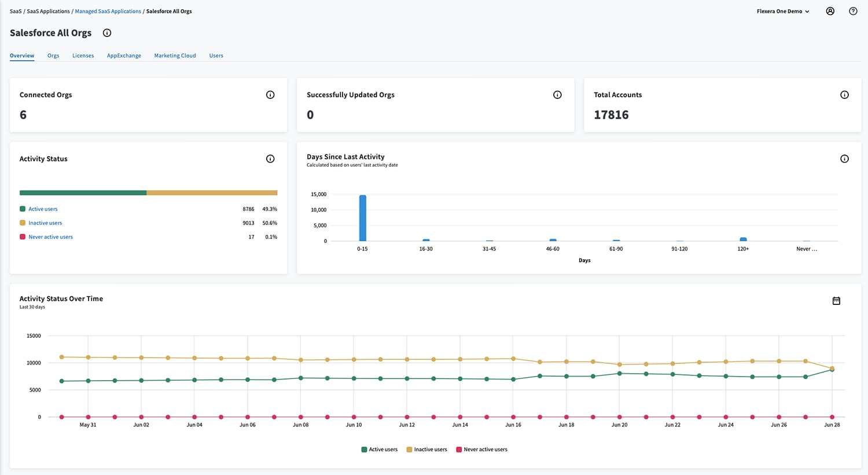868x475 pixels.
Task: Open the date range calendar for Activity Status Over Time
Action: tap(836, 300)
